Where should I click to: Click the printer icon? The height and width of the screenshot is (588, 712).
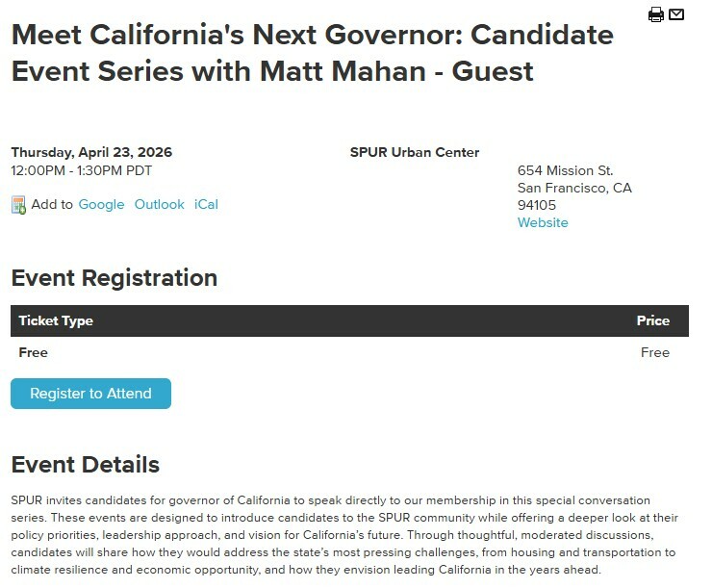[x=655, y=14]
